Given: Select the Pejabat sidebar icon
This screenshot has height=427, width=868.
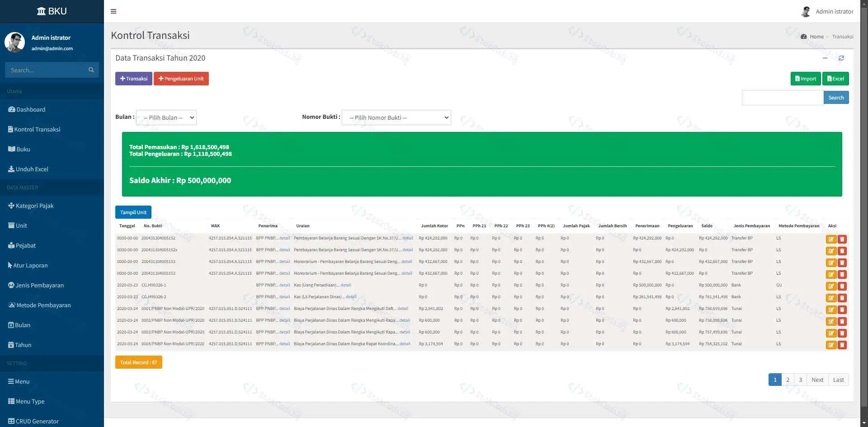Looking at the screenshot, I should point(11,245).
